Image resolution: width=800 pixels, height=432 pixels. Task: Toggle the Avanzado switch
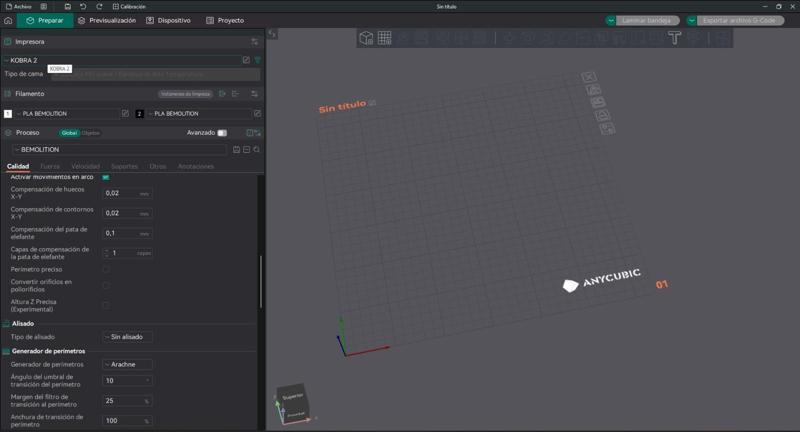(x=222, y=133)
